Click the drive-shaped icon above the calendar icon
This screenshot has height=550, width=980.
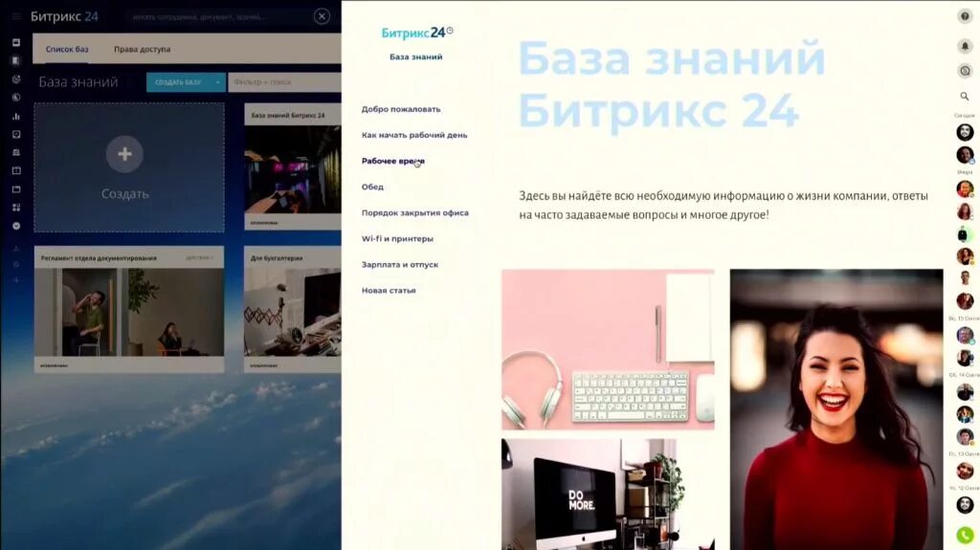(16, 152)
